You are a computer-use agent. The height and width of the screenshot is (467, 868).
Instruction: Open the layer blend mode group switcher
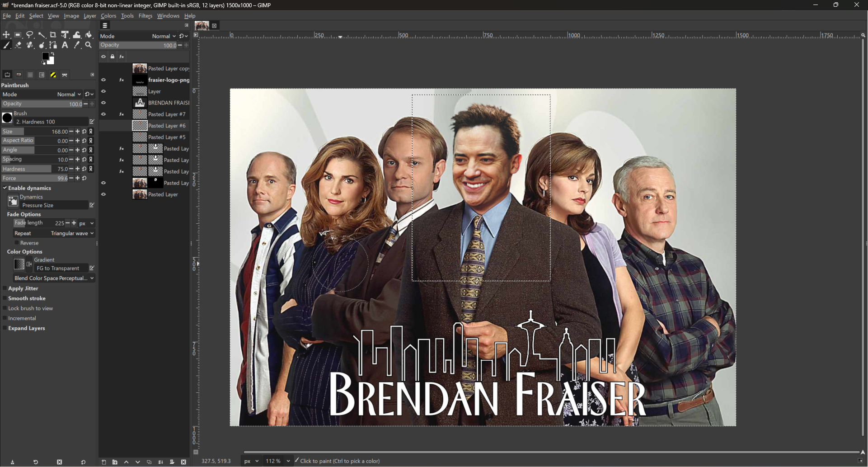[183, 36]
